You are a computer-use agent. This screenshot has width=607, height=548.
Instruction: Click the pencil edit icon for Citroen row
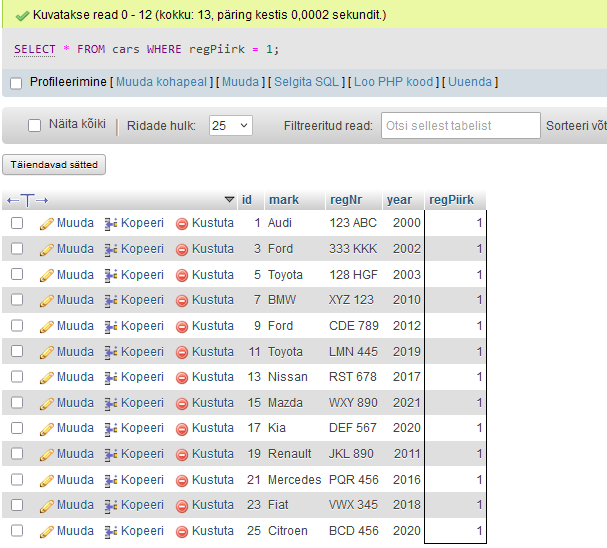point(47,531)
